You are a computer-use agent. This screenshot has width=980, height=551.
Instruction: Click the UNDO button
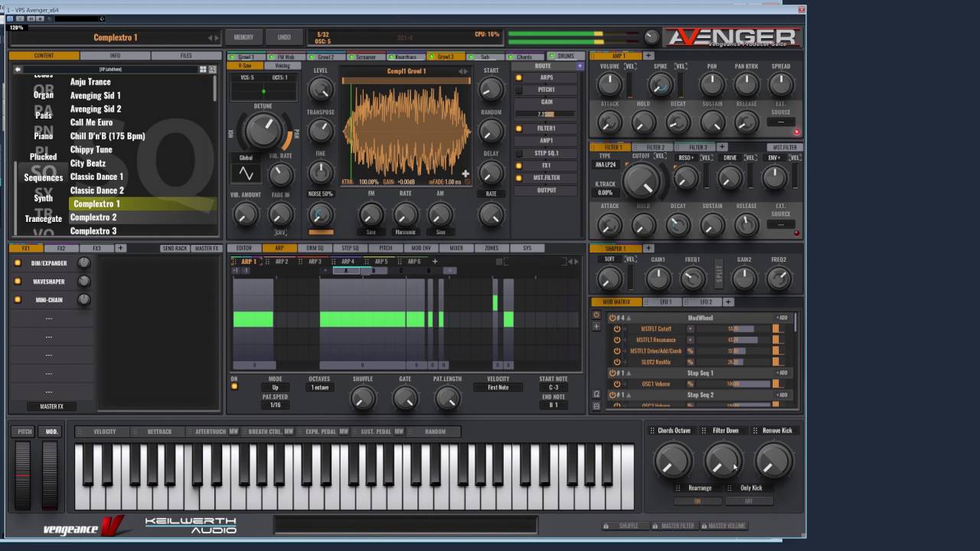click(x=284, y=37)
